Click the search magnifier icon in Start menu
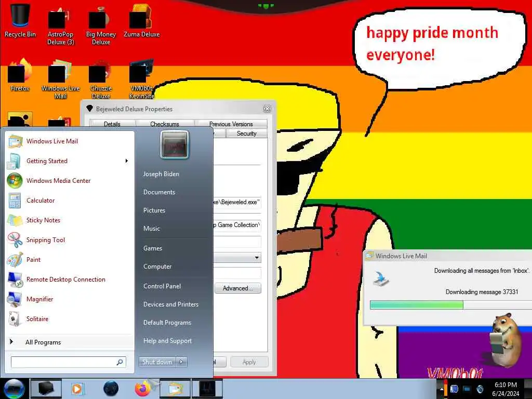 120,362
